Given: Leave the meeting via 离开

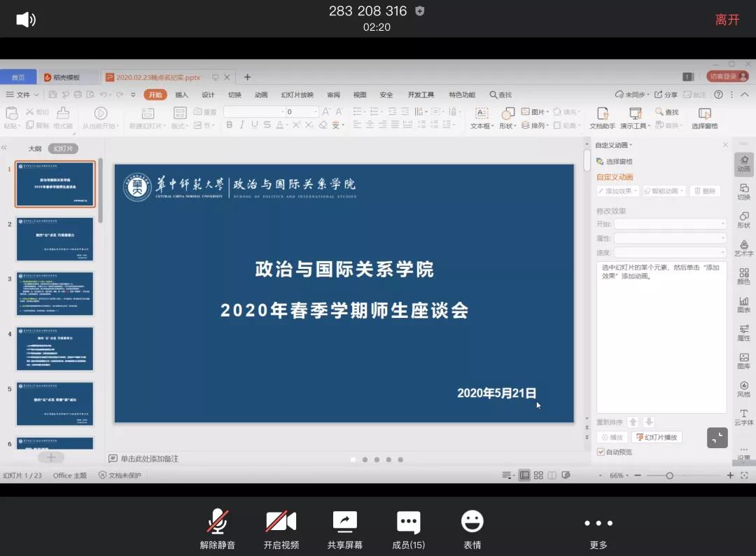Looking at the screenshot, I should pyautogui.click(x=727, y=20).
